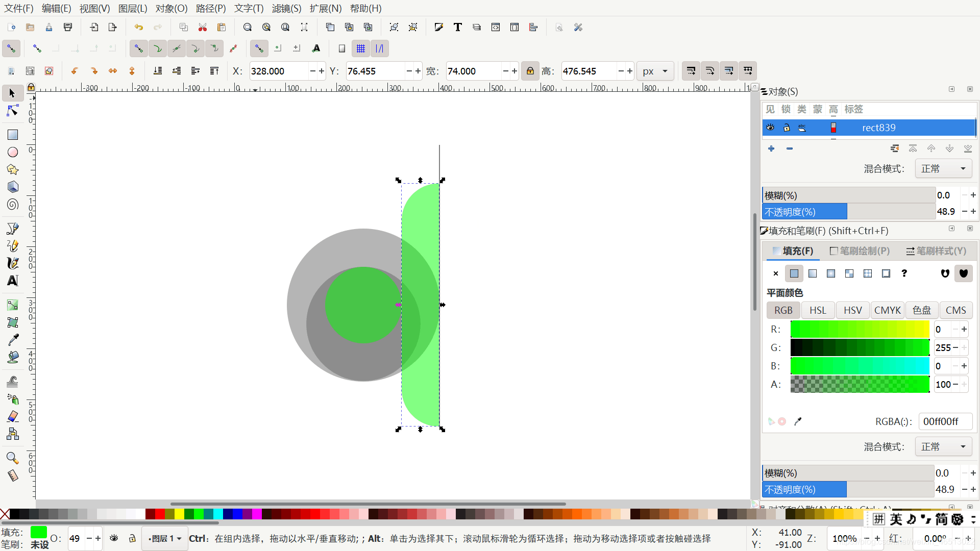Open the px units dropdown
The height and width of the screenshot is (551, 980).
point(655,71)
